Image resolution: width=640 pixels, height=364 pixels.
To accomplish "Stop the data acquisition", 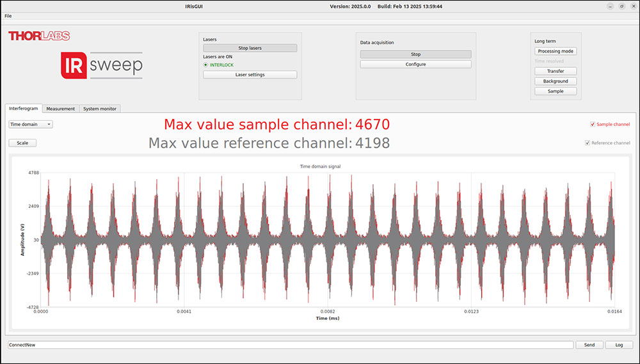I will point(415,54).
